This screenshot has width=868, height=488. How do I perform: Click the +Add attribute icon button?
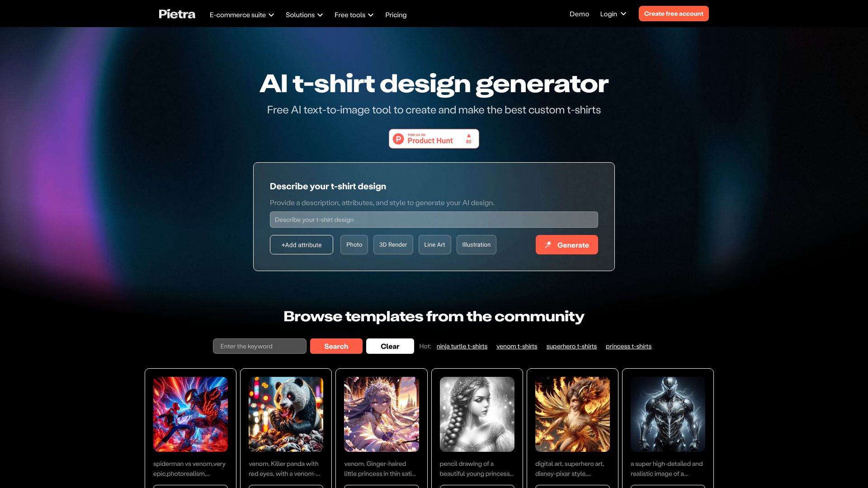[301, 244]
